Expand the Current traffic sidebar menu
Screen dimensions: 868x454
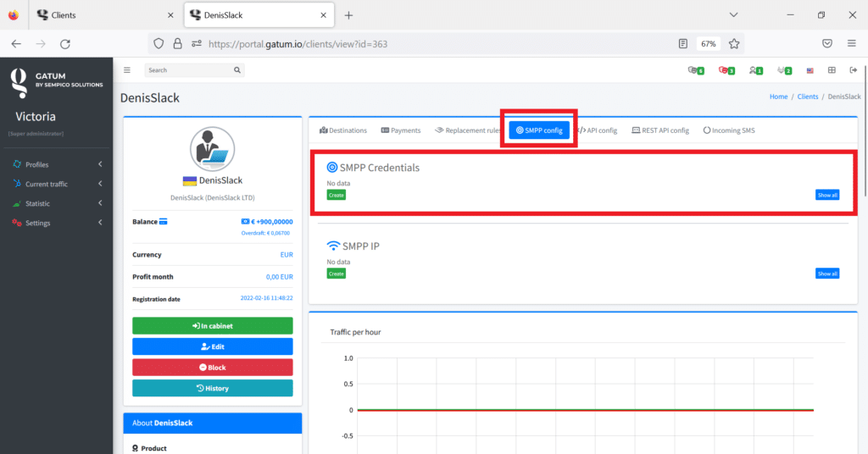57,184
